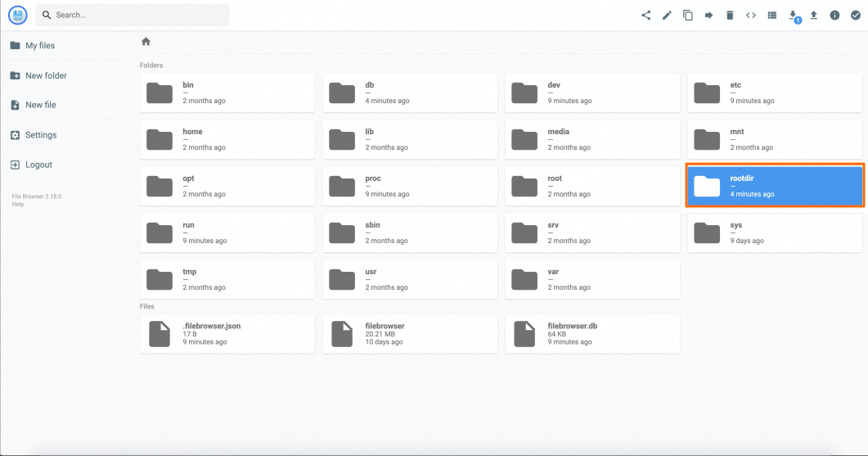
Task: Select the var folder
Action: (592, 279)
